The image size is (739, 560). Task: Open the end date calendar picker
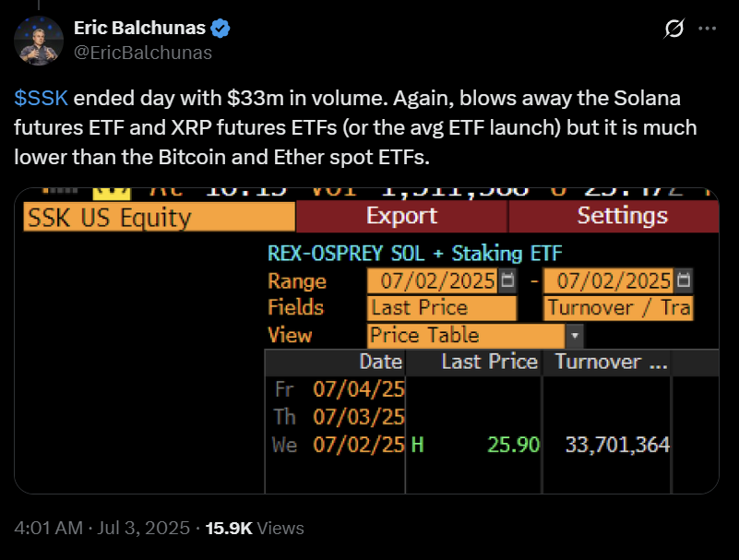(683, 280)
